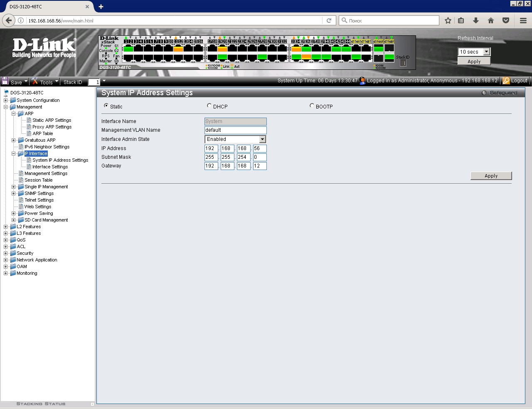Click the Stack ID indicator on device panel
The image size is (532, 409).
pyautogui.click(x=403, y=63)
